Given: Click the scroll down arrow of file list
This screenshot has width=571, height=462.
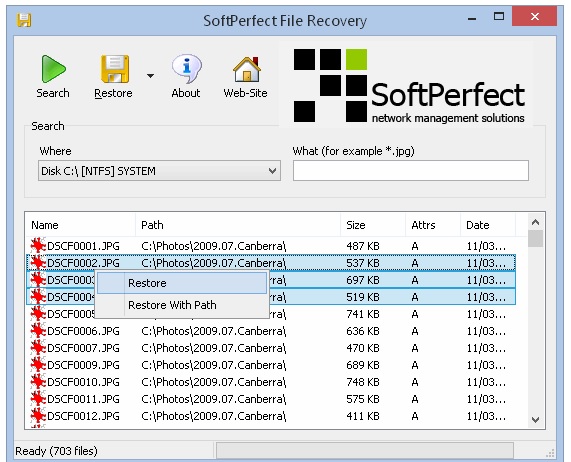Looking at the screenshot, I should click(535, 420).
